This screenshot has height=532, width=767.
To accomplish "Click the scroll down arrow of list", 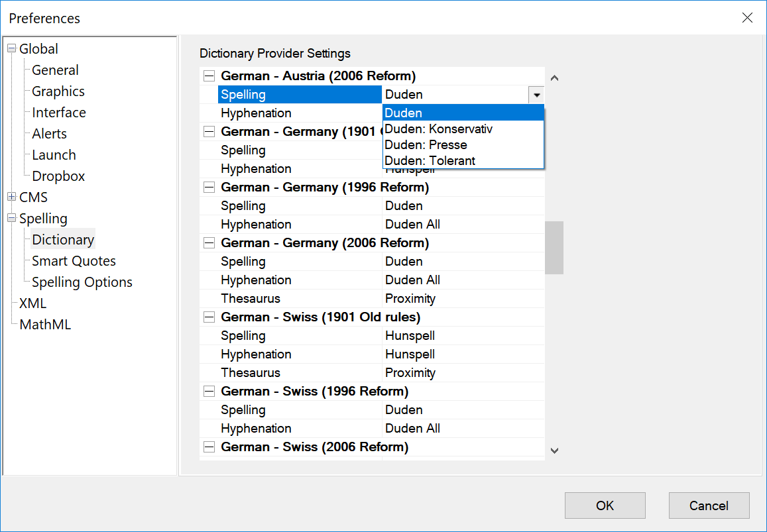I will (555, 451).
